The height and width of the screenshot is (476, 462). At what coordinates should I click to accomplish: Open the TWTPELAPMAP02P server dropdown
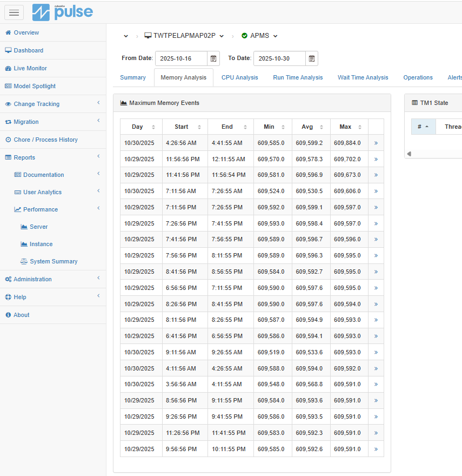[184, 36]
